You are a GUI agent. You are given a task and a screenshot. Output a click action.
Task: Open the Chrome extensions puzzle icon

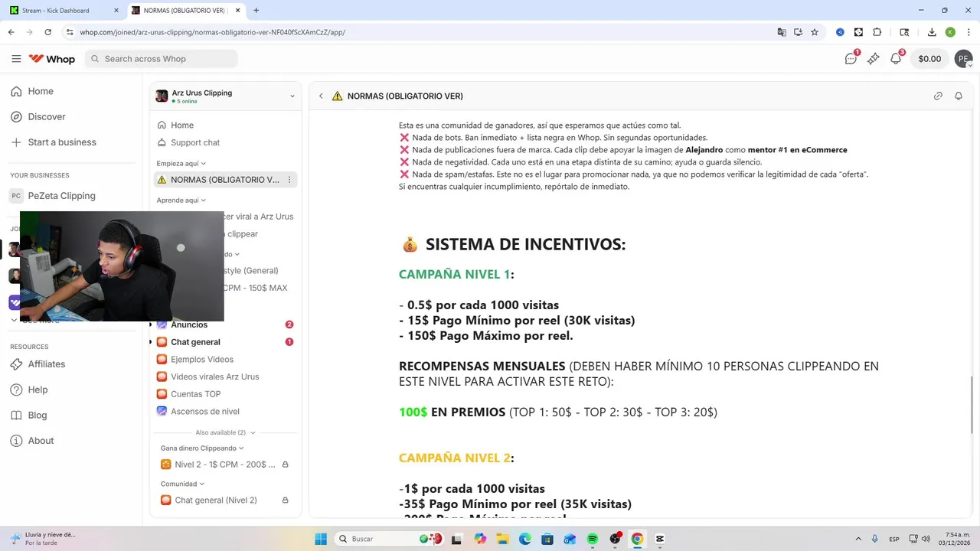point(877,32)
